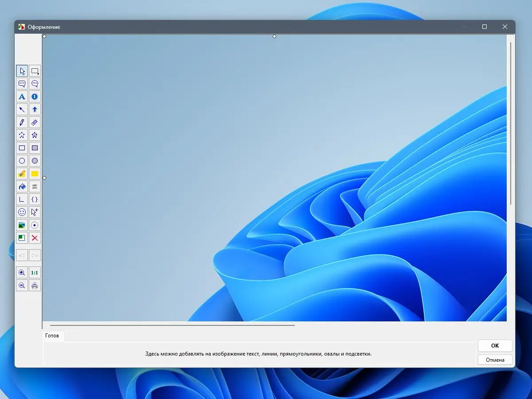The height and width of the screenshot is (399, 532).
Task: Select the Text tool with letter A
Action: (22, 97)
